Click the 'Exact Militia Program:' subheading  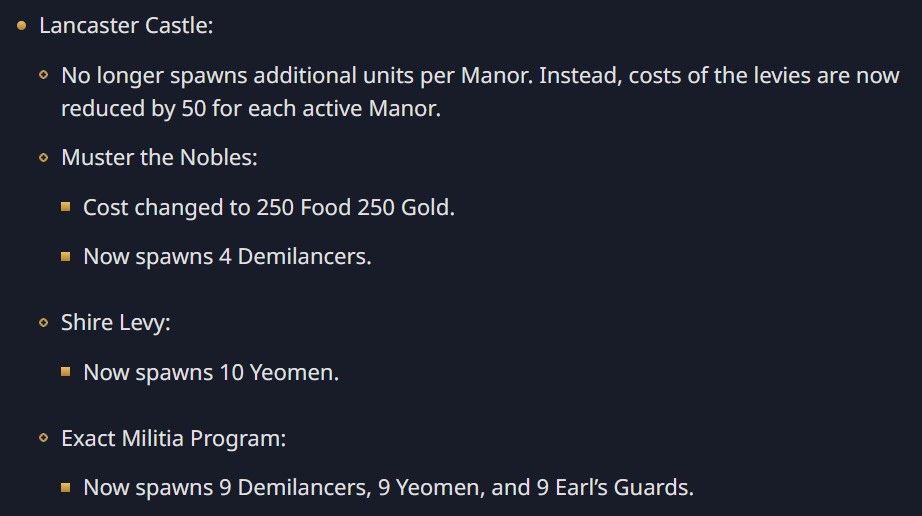[174, 438]
